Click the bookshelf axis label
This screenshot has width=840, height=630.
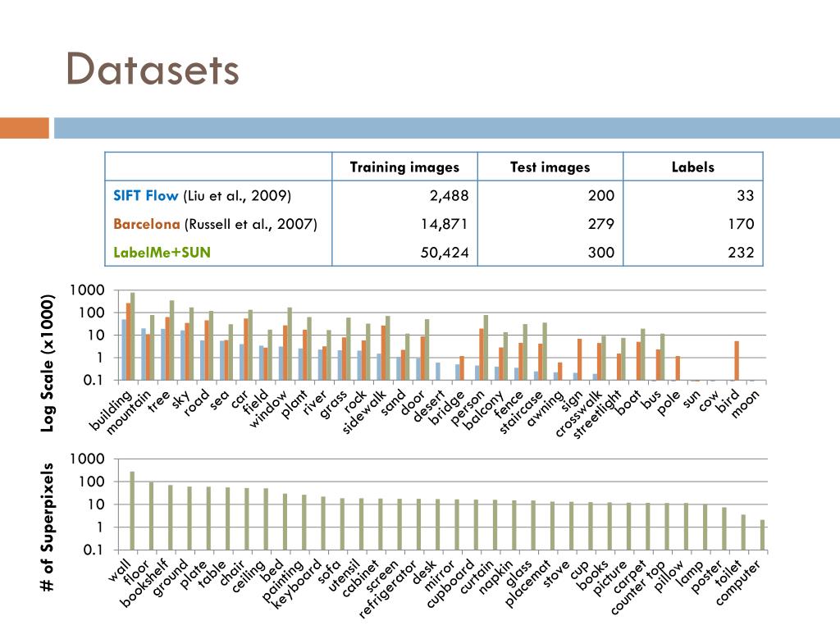tap(144, 583)
